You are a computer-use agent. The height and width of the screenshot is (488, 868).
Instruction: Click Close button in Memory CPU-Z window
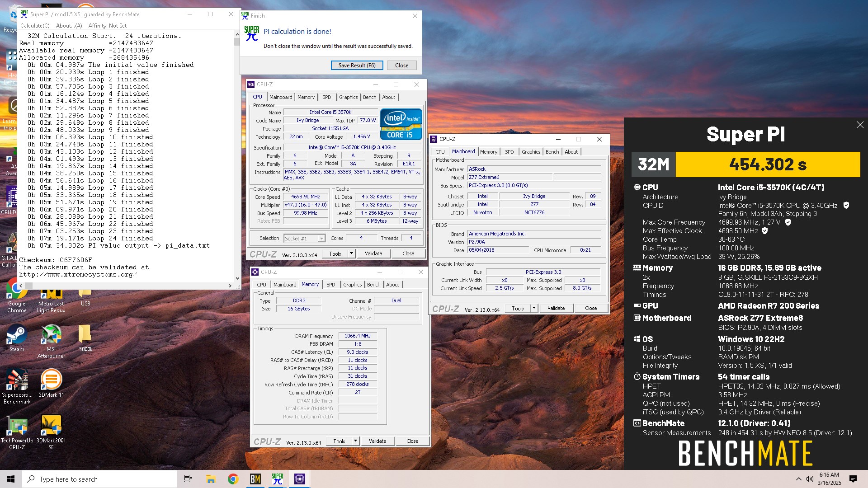[412, 441]
